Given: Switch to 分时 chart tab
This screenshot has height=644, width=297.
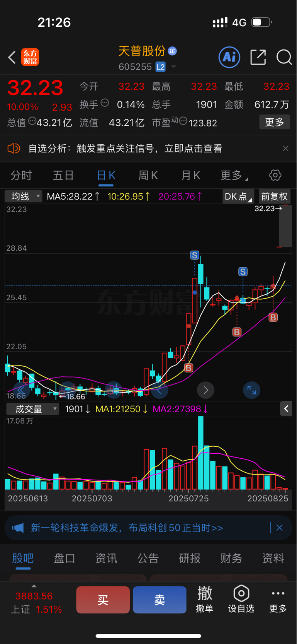Looking at the screenshot, I should point(21,176).
